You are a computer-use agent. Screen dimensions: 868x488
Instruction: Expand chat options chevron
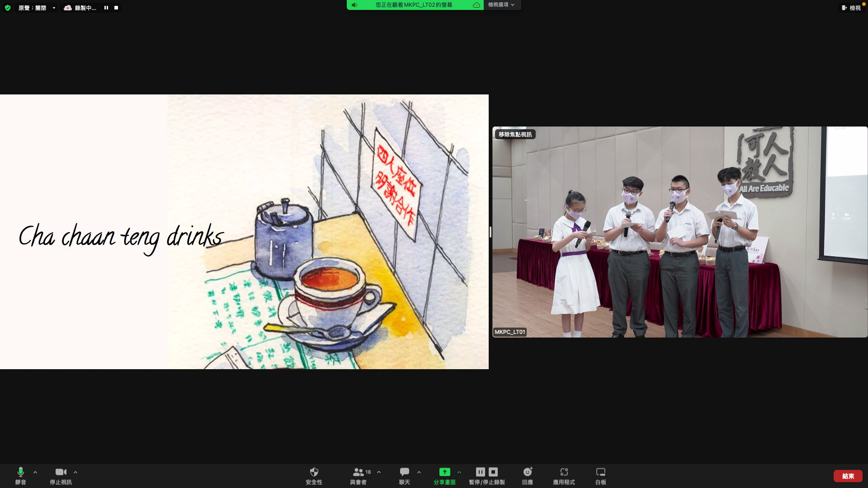419,472
